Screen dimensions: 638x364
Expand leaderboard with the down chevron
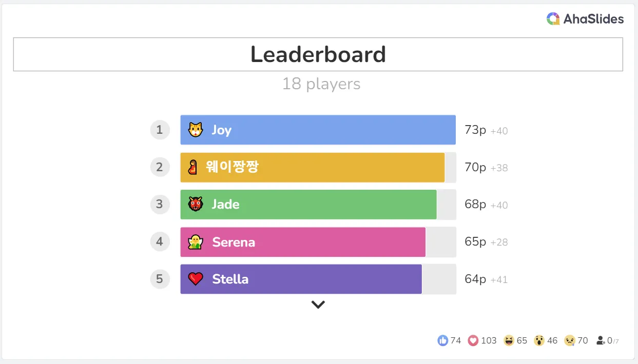tap(318, 305)
